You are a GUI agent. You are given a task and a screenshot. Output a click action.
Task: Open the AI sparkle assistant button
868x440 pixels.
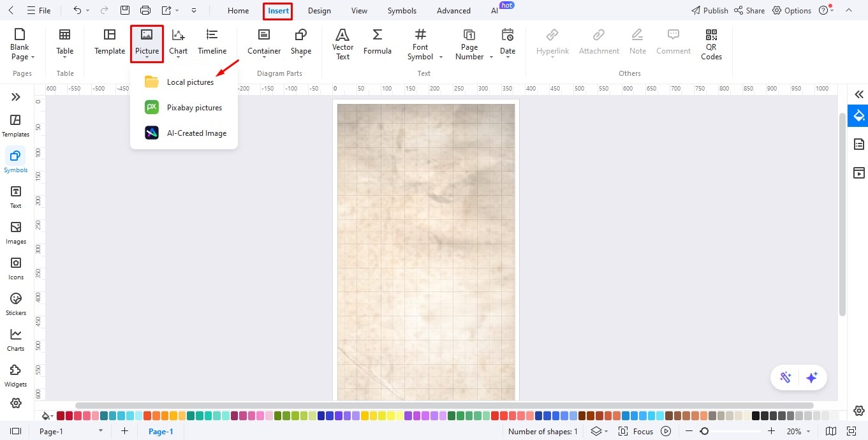coord(811,378)
